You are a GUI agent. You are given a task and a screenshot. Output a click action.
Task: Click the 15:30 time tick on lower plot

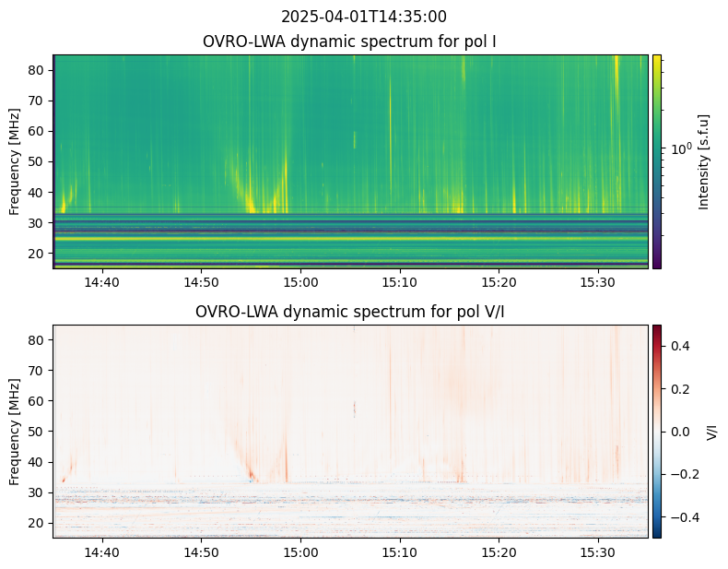pos(598,552)
